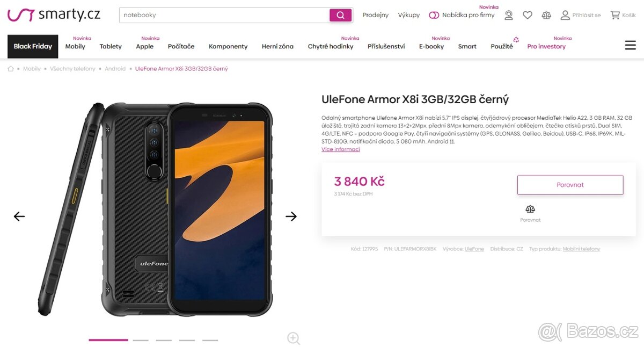
Task: Open the wishlist heart icon
Action: [527, 15]
